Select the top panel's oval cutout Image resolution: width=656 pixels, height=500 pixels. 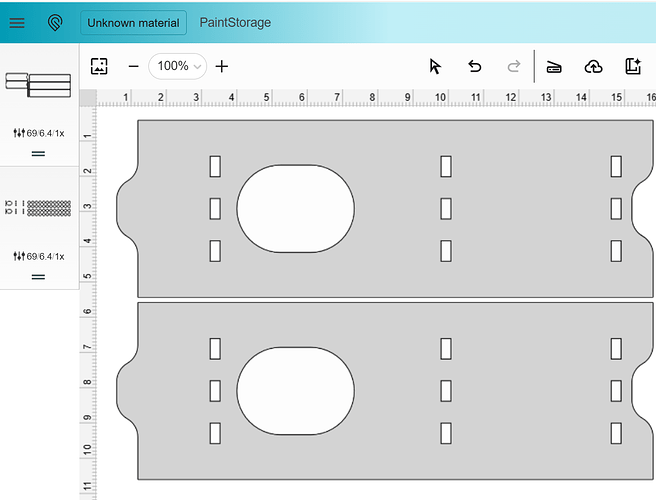295,208
